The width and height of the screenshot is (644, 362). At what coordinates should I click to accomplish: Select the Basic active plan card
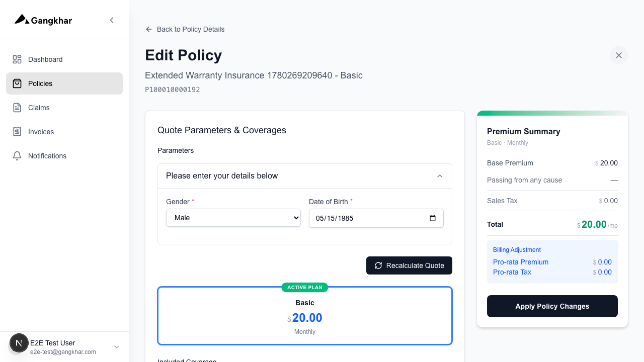pyautogui.click(x=305, y=316)
